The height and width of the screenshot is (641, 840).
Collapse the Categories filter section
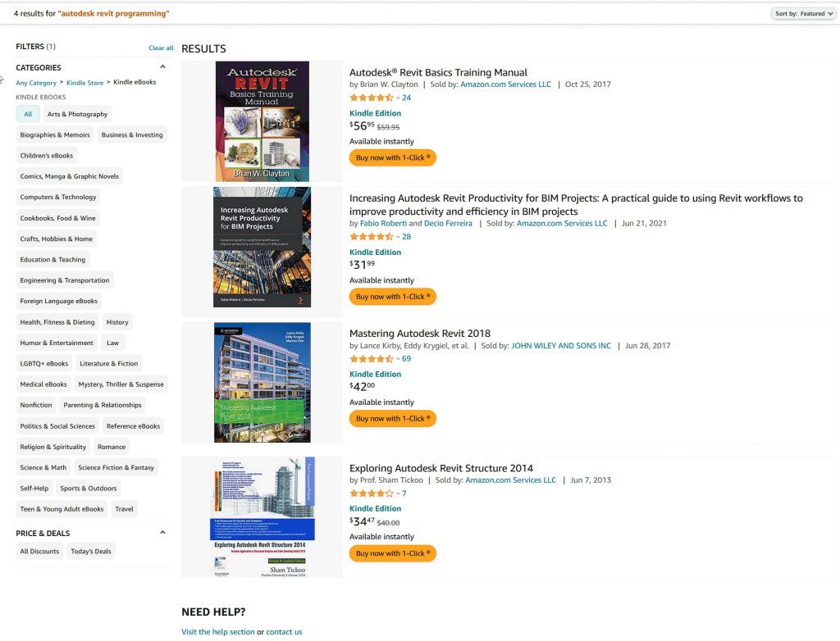[162, 67]
